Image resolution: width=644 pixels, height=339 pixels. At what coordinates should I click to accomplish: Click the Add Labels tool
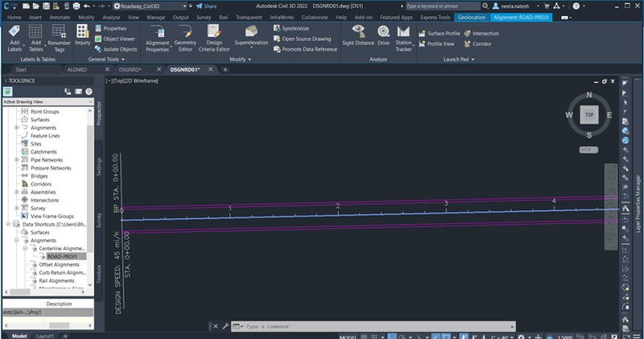pyautogui.click(x=14, y=38)
